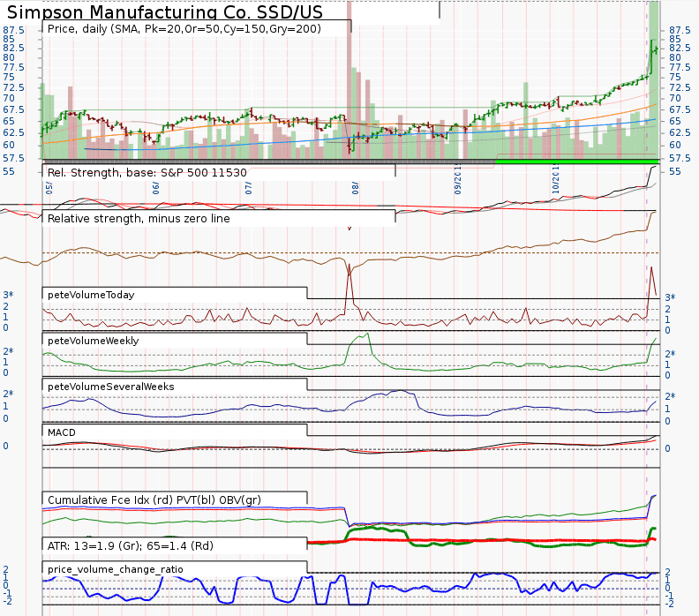Click the 07/ date axis label
The height and width of the screenshot is (616, 699).
tap(249, 188)
